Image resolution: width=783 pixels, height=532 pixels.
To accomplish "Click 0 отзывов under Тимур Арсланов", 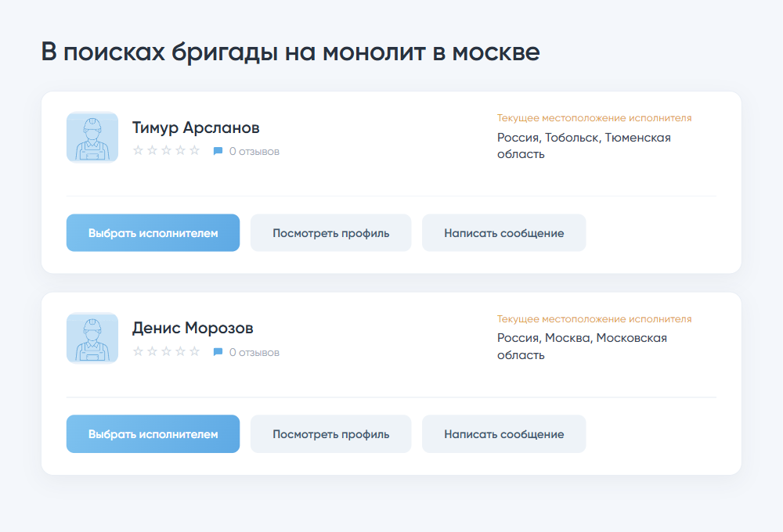I will pos(254,152).
